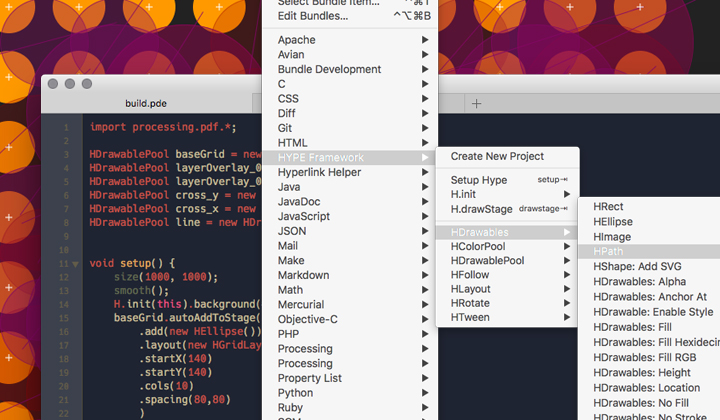The width and height of the screenshot is (720, 420).
Task: Select HPath from HDrawables list
Action: 608,251
